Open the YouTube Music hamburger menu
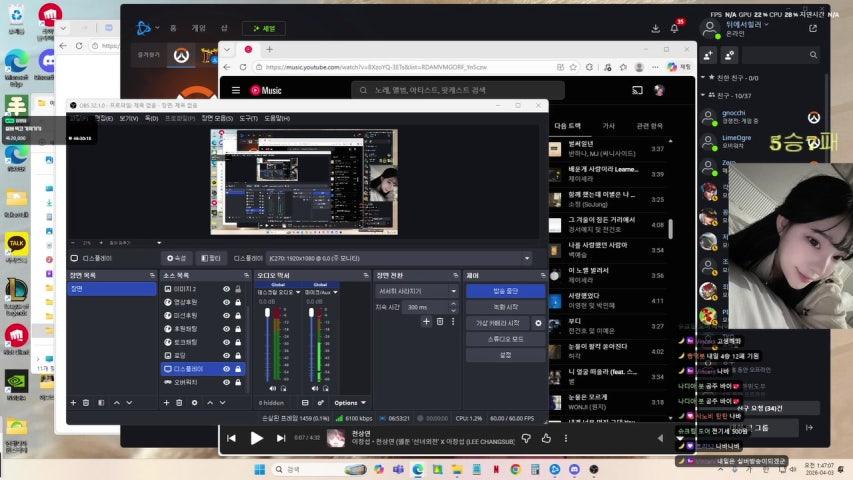 pos(236,90)
